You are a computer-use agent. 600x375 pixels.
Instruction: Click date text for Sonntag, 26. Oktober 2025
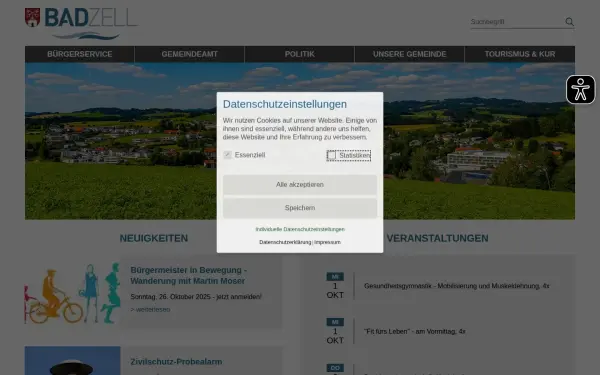pos(196,297)
